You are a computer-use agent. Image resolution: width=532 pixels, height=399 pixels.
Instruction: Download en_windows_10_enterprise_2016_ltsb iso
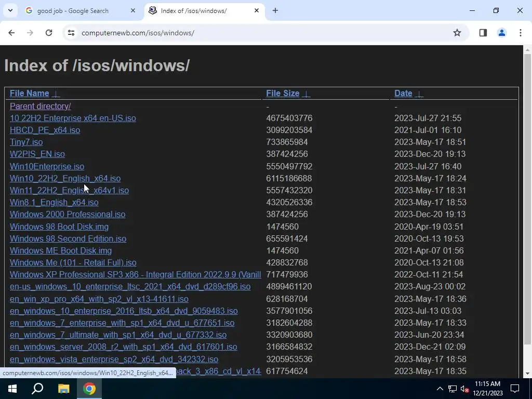click(124, 311)
